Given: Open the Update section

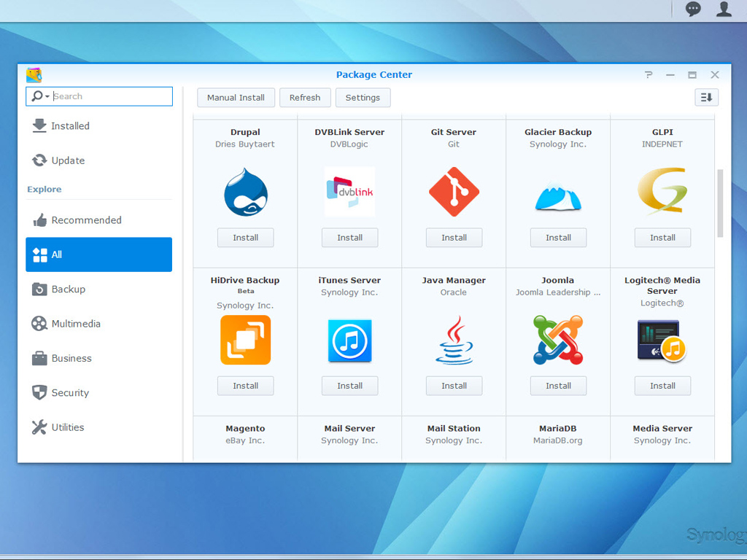Looking at the screenshot, I should pyautogui.click(x=99, y=160).
